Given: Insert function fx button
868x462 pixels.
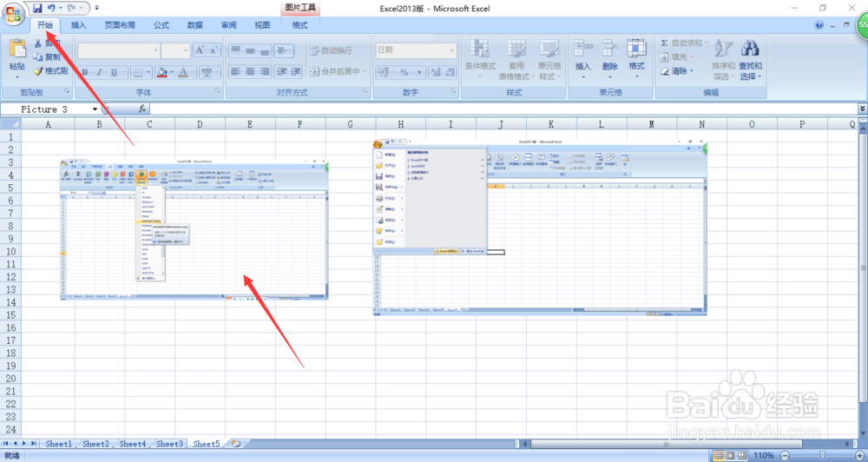Looking at the screenshot, I should click(x=142, y=109).
